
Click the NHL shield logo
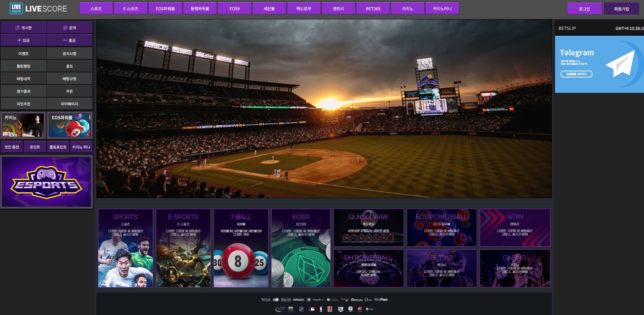coord(301,309)
